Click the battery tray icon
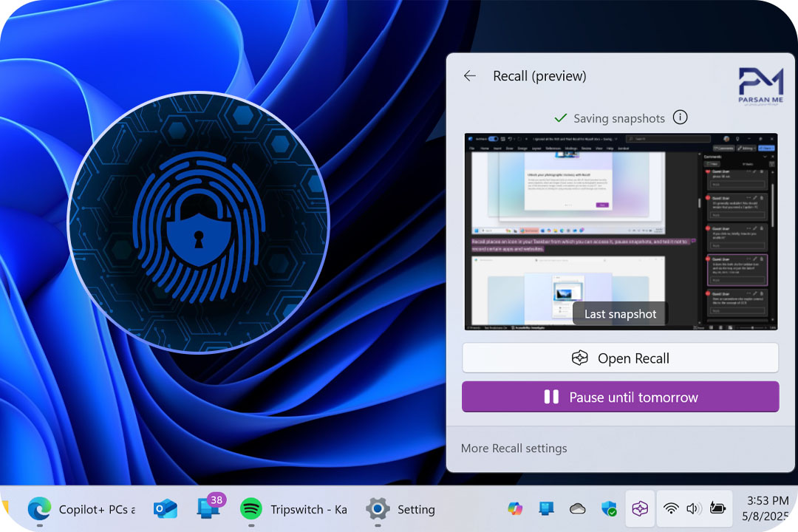Screen dimensions: 798x532 [717, 508]
